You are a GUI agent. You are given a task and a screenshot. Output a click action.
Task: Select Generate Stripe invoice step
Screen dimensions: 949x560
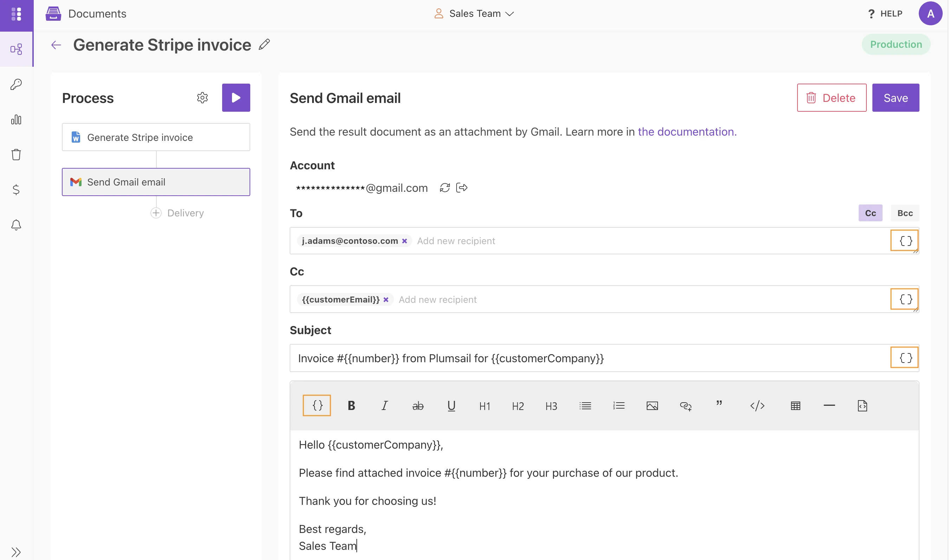pyautogui.click(x=156, y=137)
